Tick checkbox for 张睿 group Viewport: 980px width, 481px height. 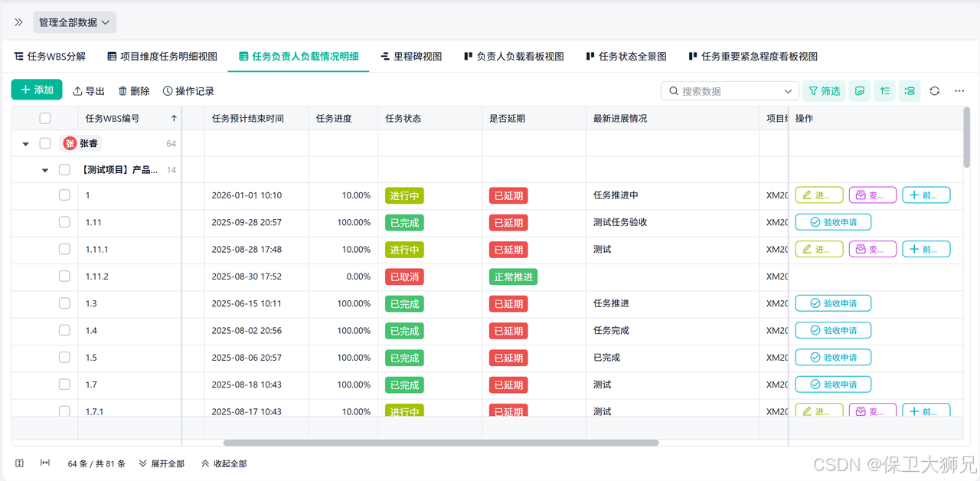click(x=45, y=143)
